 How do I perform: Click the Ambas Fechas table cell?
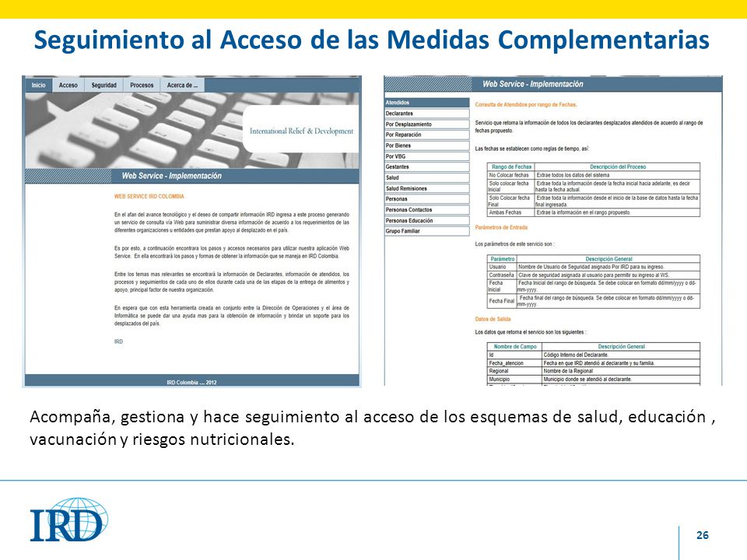point(511,212)
